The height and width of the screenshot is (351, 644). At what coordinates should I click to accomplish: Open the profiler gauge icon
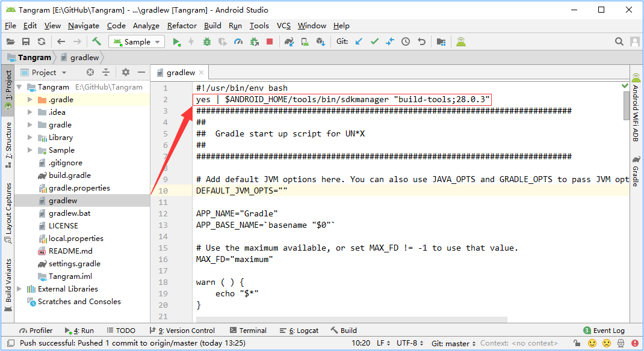(238, 42)
